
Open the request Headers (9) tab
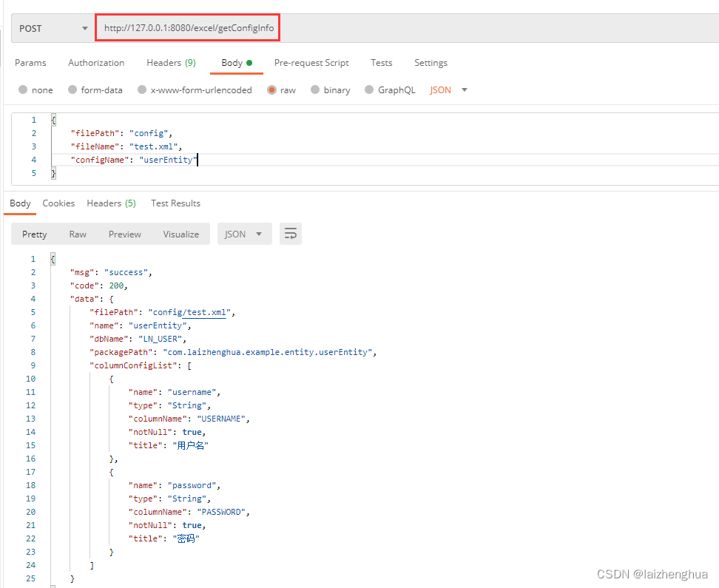pyautogui.click(x=171, y=63)
